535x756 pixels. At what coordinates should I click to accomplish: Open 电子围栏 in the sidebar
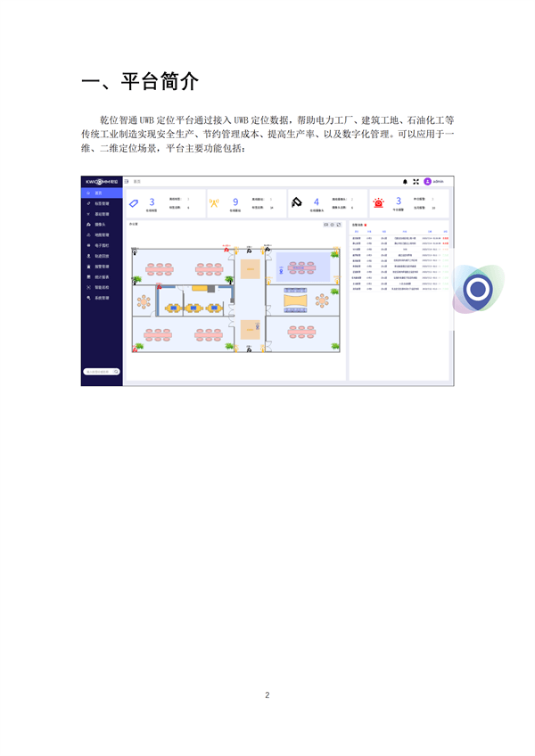click(x=102, y=245)
